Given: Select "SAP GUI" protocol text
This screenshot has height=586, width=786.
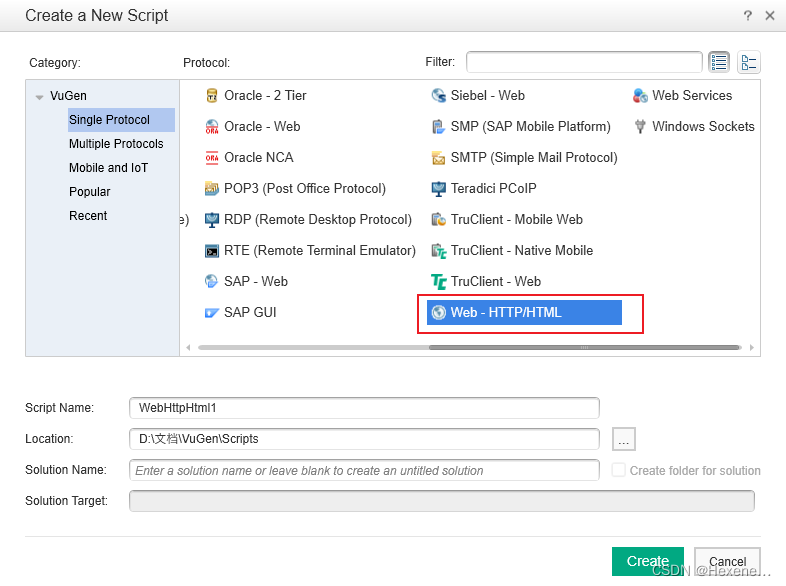Looking at the screenshot, I should 250,313.
